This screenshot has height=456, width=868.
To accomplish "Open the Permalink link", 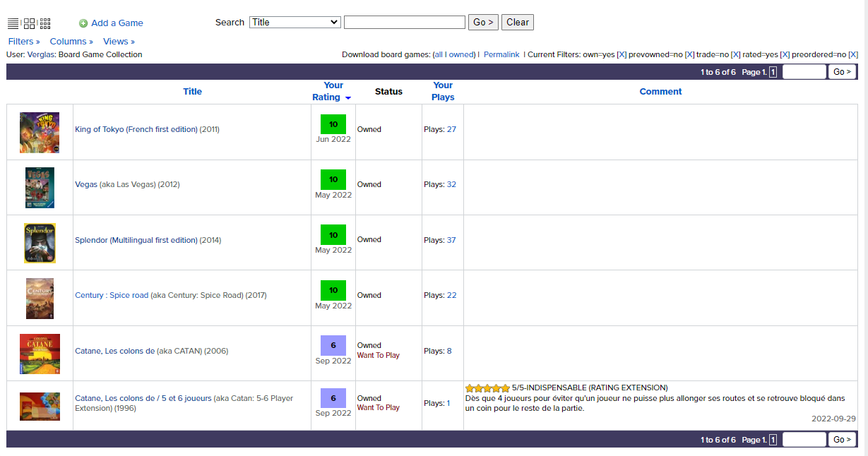I will pyautogui.click(x=501, y=55).
